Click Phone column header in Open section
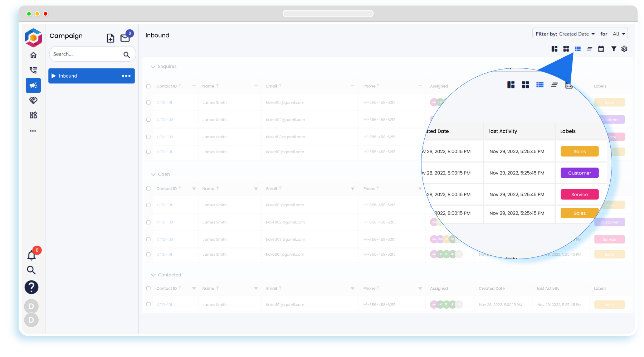Screen dimensions: 644x357 pos(369,189)
